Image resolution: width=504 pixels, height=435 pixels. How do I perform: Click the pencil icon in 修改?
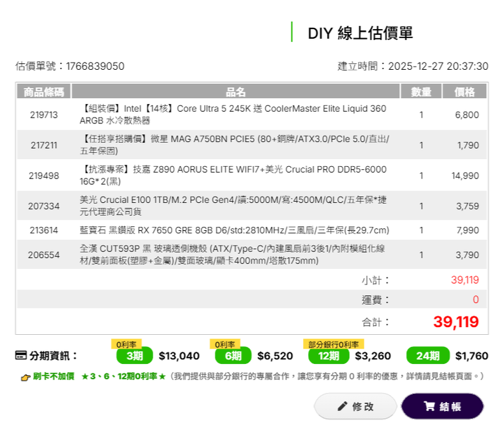tap(342, 406)
